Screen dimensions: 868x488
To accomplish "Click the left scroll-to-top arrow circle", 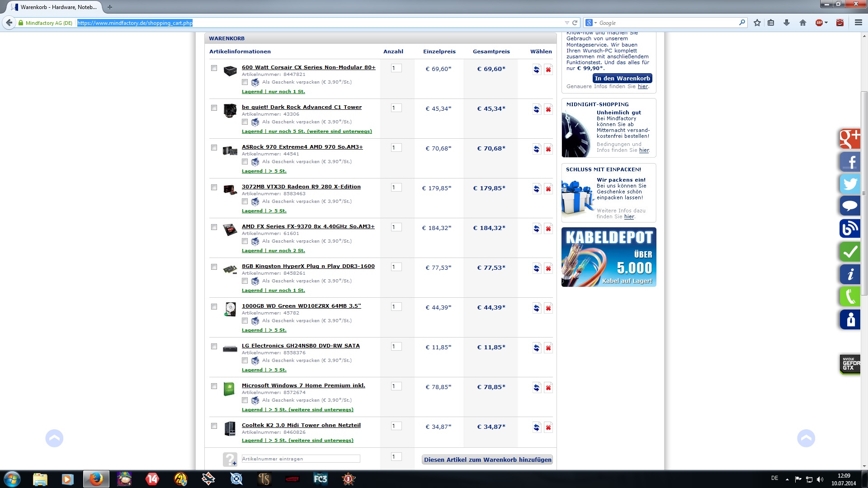I will (54, 438).
